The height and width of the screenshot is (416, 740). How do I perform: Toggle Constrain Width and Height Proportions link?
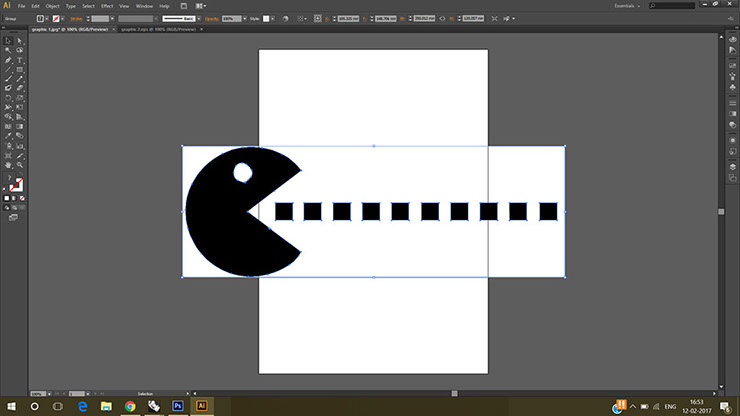click(442, 19)
